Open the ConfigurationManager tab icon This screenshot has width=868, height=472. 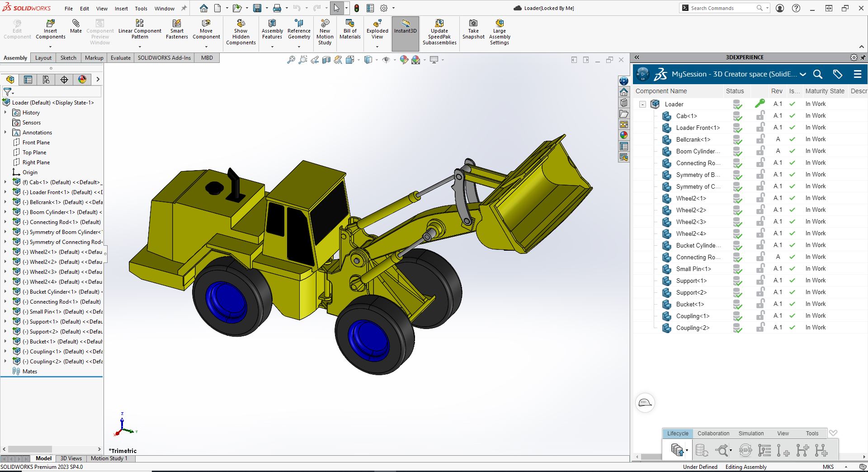coord(46,80)
